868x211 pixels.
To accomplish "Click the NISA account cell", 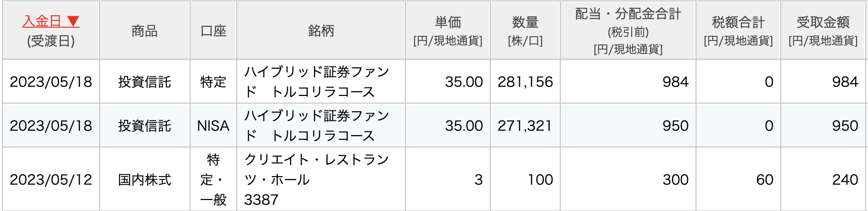I will point(213,126).
